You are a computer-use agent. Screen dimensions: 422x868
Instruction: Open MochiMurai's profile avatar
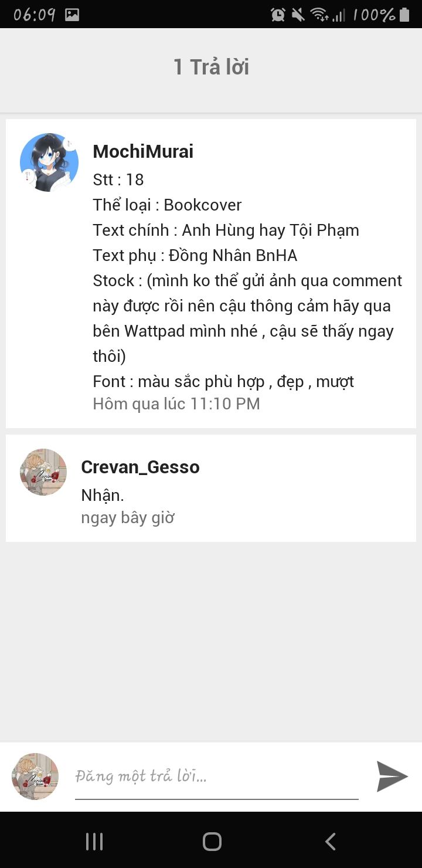tap(49, 162)
